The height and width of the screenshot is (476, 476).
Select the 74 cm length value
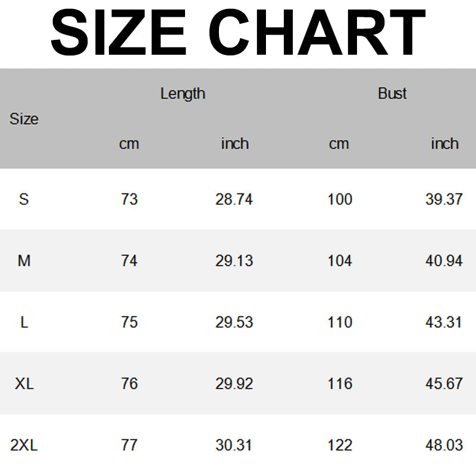coord(129,261)
